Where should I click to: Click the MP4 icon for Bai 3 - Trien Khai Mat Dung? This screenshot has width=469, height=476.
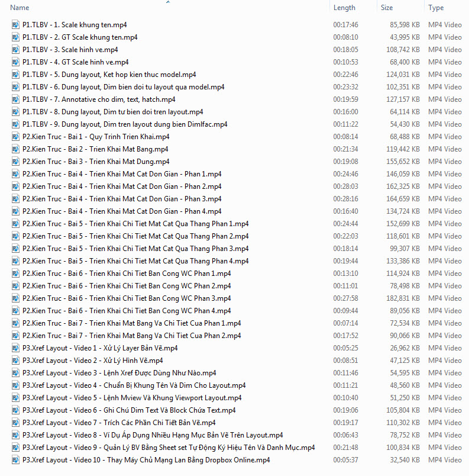15,162
